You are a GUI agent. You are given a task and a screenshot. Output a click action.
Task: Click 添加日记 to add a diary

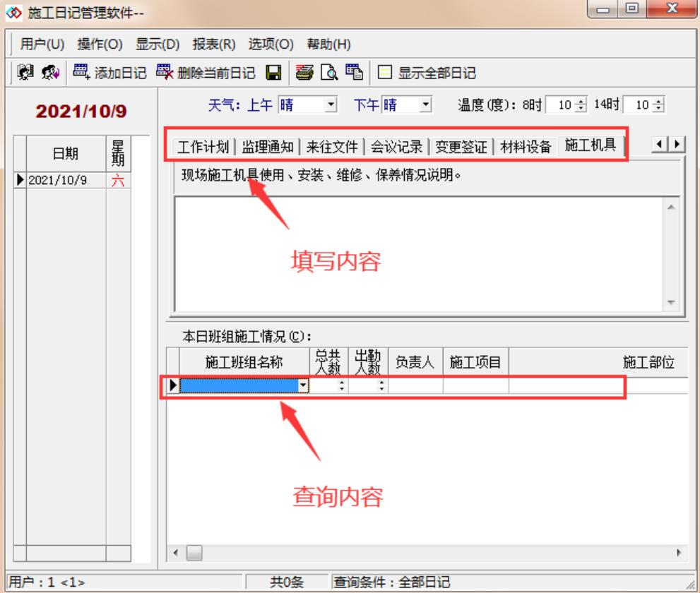tap(109, 72)
